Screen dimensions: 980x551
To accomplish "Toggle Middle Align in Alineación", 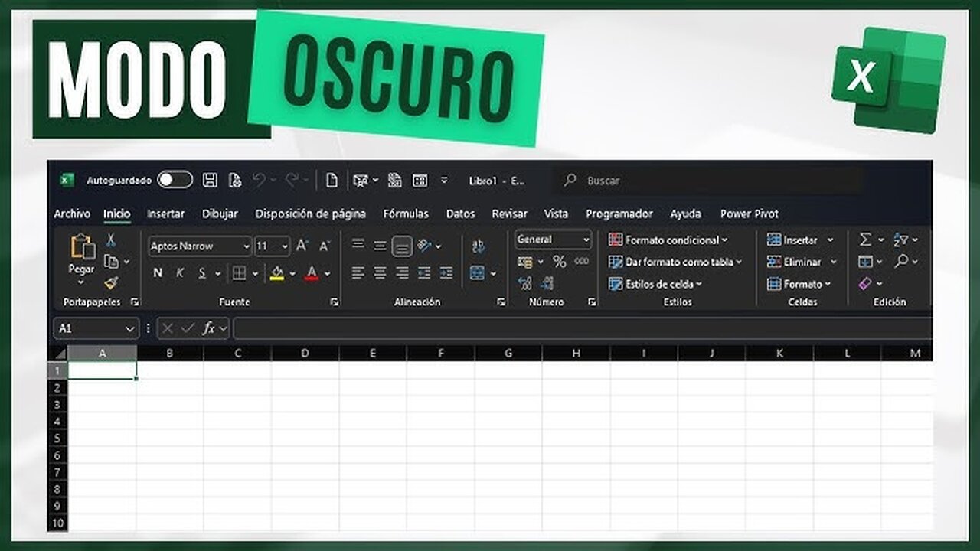I will (x=380, y=246).
